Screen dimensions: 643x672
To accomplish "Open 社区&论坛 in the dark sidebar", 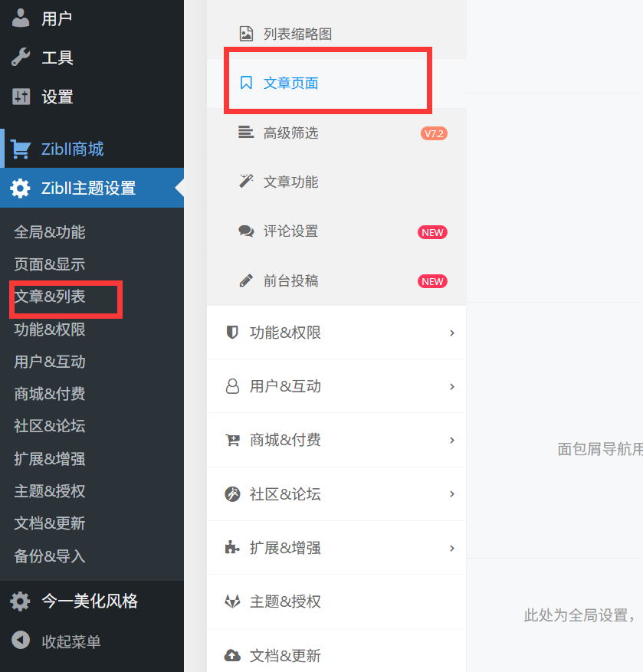I will click(x=50, y=425).
